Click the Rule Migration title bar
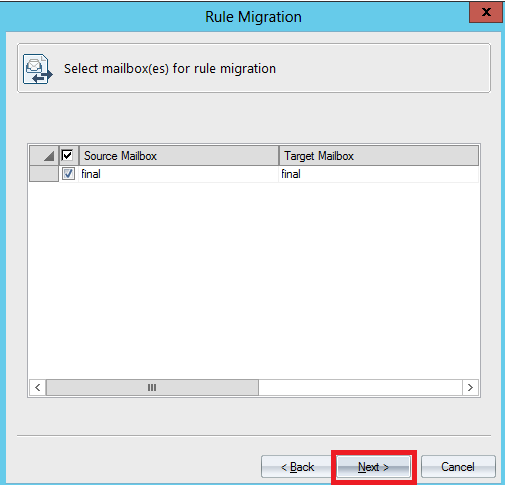505x485 pixels. pyautogui.click(x=253, y=17)
